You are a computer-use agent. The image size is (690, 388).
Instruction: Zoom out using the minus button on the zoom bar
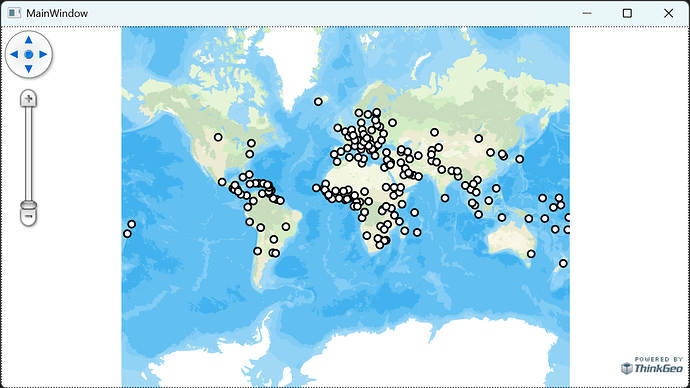point(29,217)
